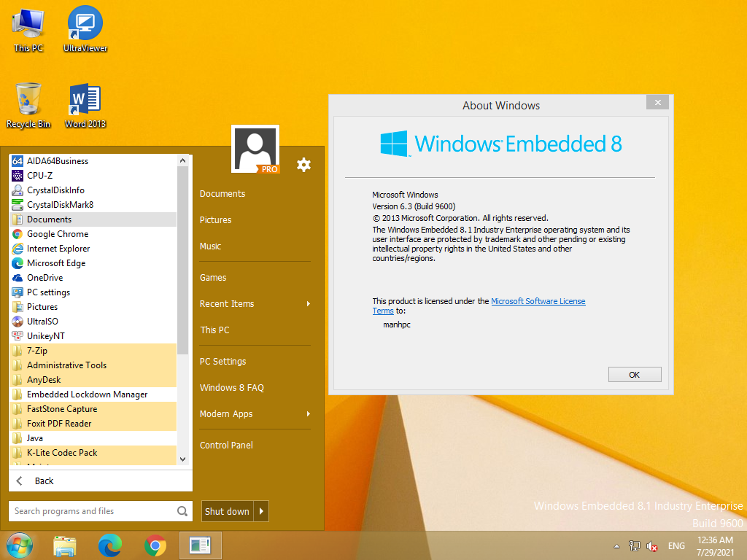747x560 pixels.
Task: Select Windows 8 FAQ menu entry
Action: [x=232, y=388]
